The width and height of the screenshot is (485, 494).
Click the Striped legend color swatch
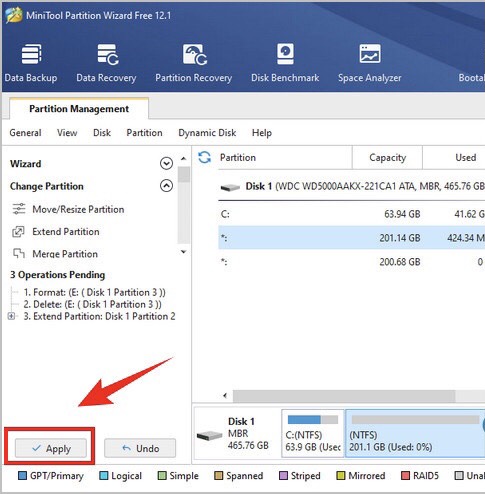[x=283, y=476]
